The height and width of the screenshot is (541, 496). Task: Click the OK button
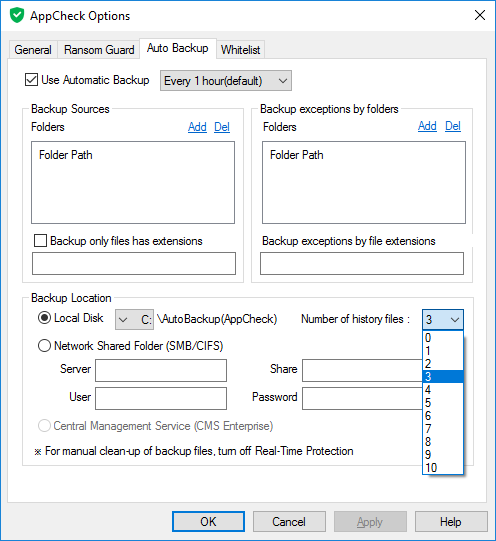click(208, 521)
